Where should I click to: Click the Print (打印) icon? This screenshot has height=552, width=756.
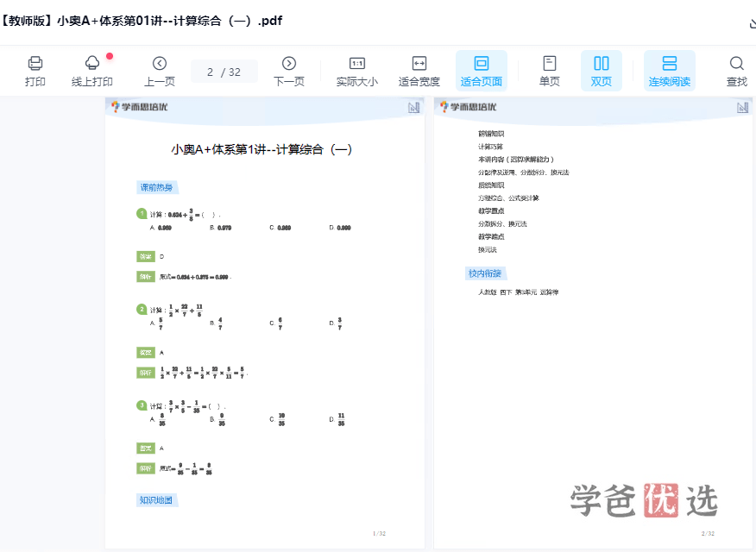coord(35,71)
